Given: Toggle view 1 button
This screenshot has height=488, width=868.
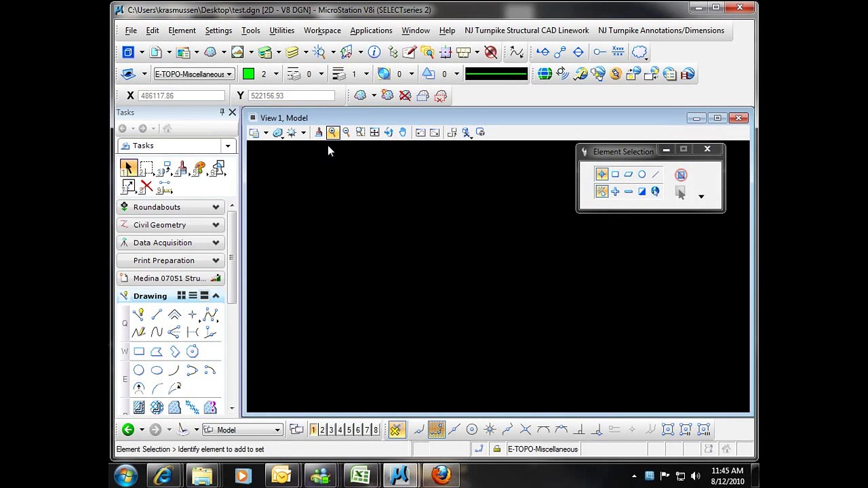Looking at the screenshot, I should [x=313, y=430].
